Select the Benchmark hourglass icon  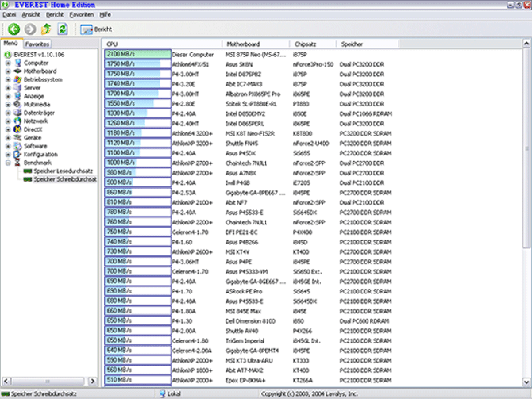coord(17,163)
